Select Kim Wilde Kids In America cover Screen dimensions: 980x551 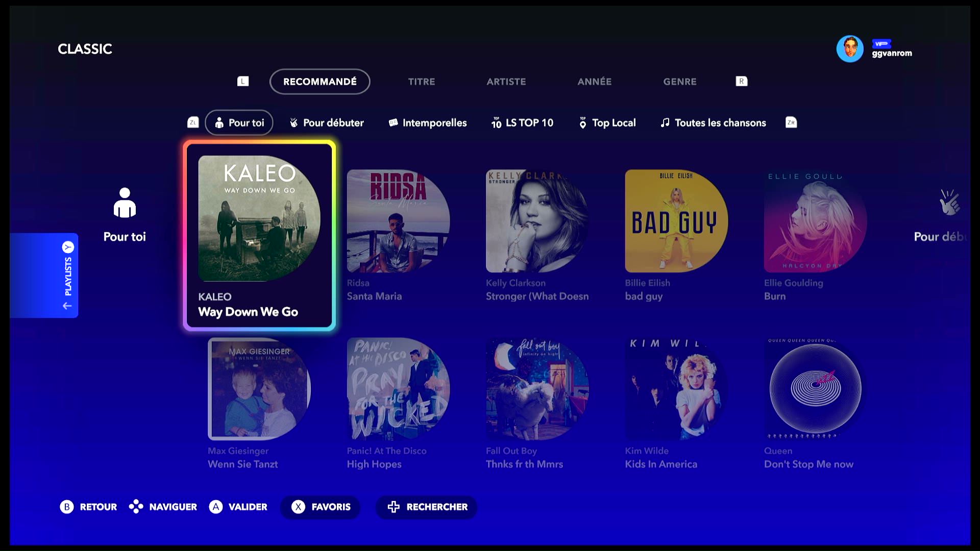click(x=676, y=389)
